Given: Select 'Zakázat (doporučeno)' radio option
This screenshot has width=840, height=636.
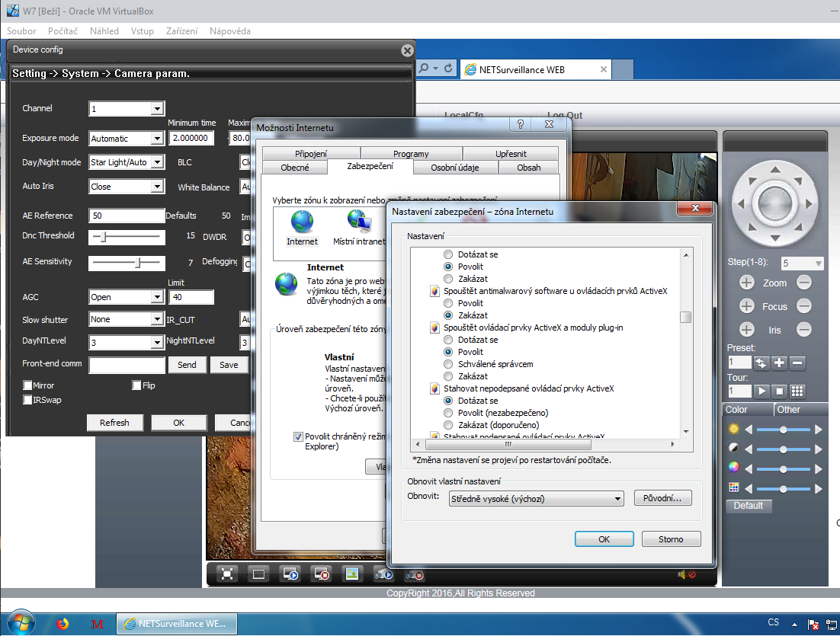Looking at the screenshot, I should click(448, 425).
